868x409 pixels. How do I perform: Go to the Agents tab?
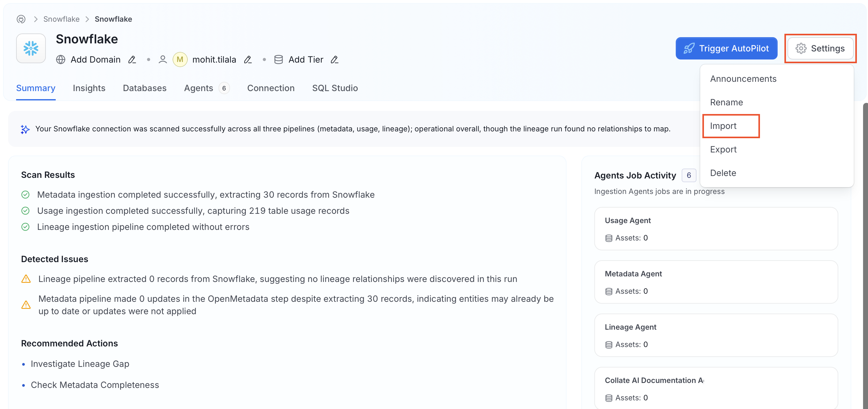click(x=206, y=88)
